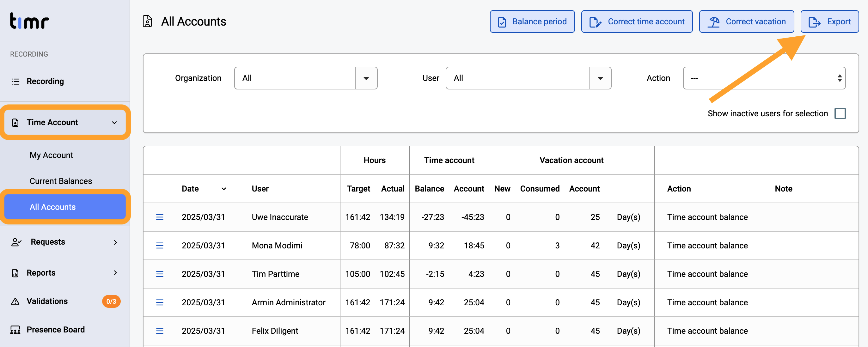Screen dimensions: 868x347
Task: Open Validations page
Action: click(x=47, y=301)
